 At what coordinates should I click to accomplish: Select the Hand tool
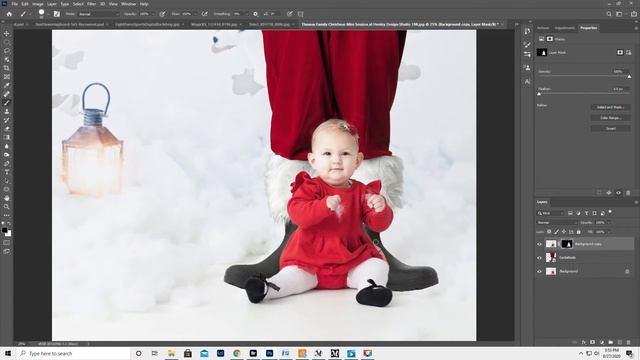pos(7,198)
